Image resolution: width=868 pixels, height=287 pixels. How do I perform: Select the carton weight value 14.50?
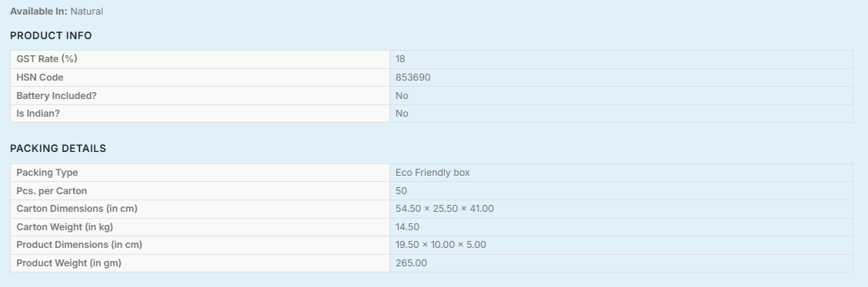point(407,226)
